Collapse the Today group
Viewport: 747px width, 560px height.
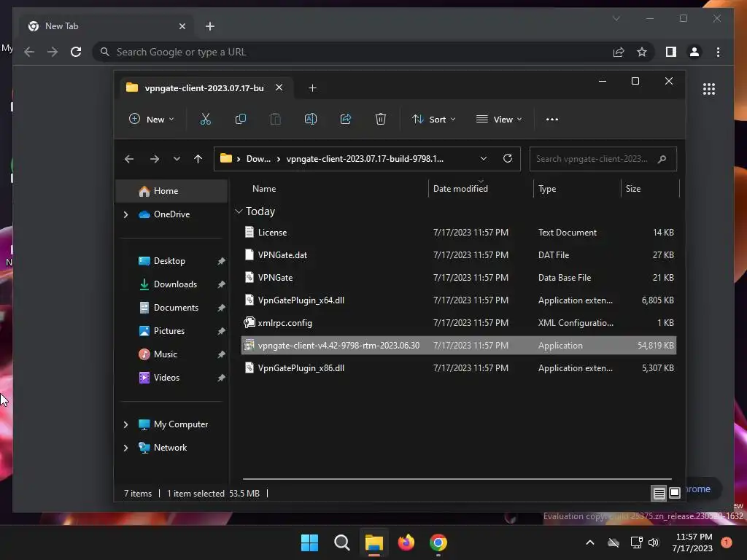239,211
